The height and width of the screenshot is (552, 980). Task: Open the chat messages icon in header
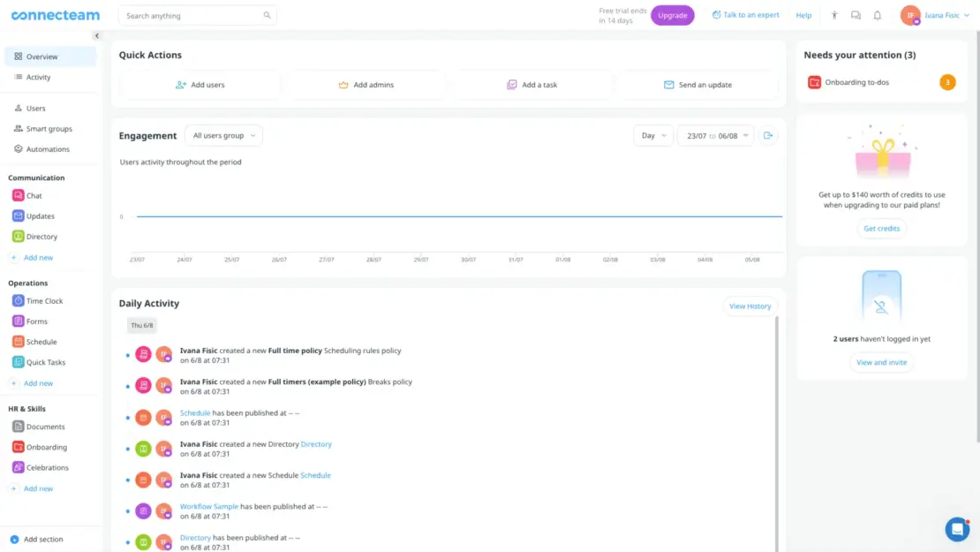(856, 15)
